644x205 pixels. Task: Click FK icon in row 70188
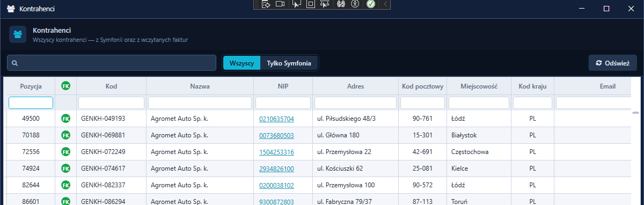65,135
